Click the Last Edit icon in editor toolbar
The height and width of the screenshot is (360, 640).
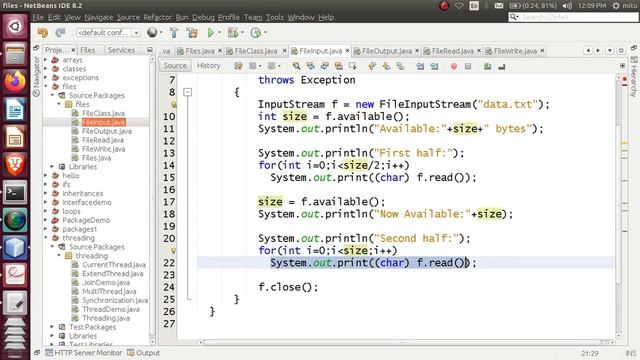coord(238,66)
